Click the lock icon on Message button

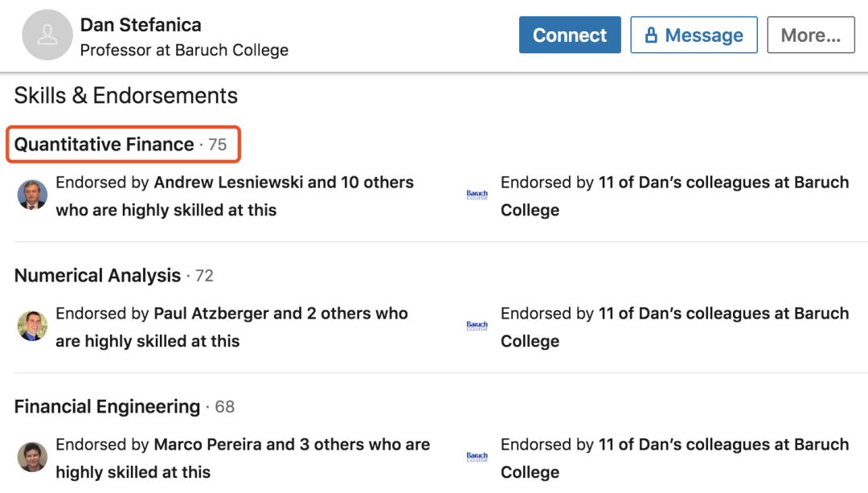(x=651, y=35)
